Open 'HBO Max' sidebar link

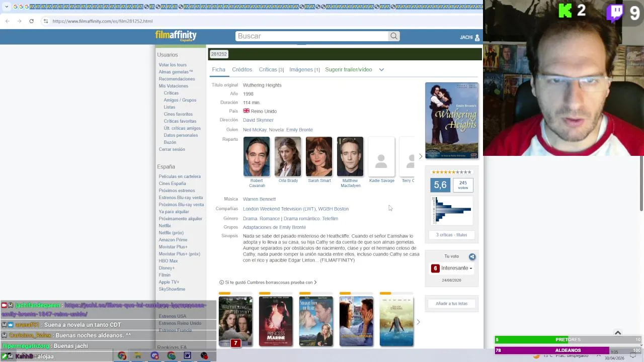tap(169, 261)
